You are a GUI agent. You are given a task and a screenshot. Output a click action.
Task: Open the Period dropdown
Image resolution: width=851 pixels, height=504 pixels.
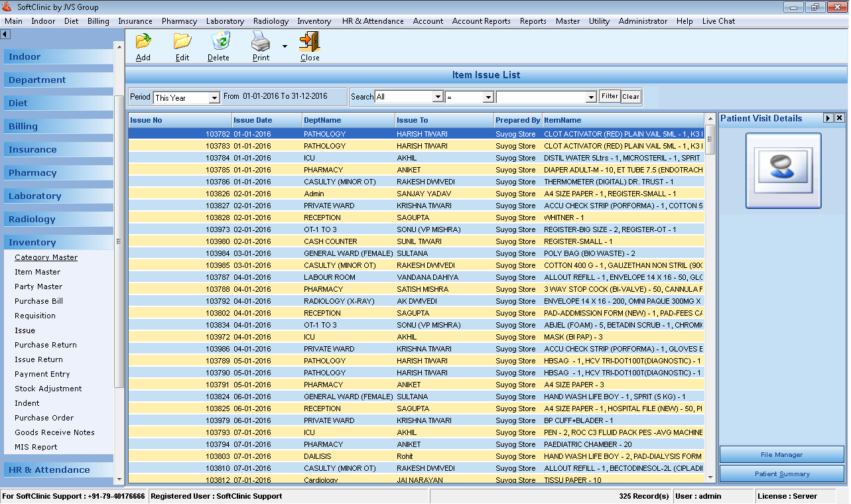[214, 98]
